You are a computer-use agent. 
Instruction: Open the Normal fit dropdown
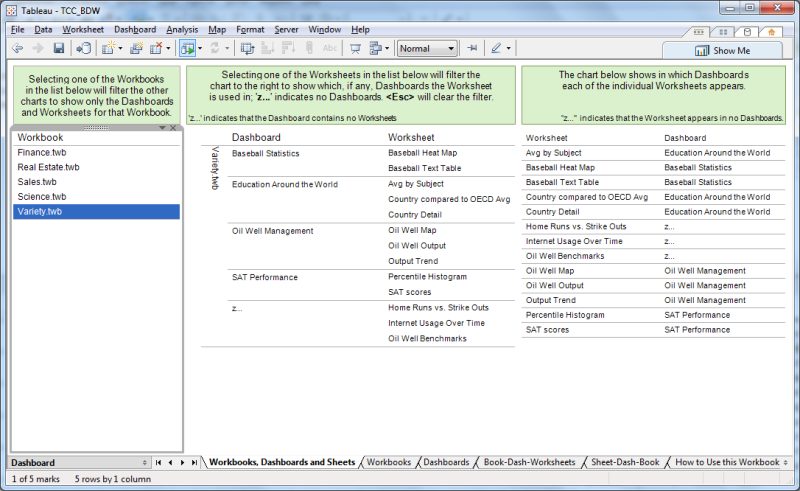click(x=427, y=48)
